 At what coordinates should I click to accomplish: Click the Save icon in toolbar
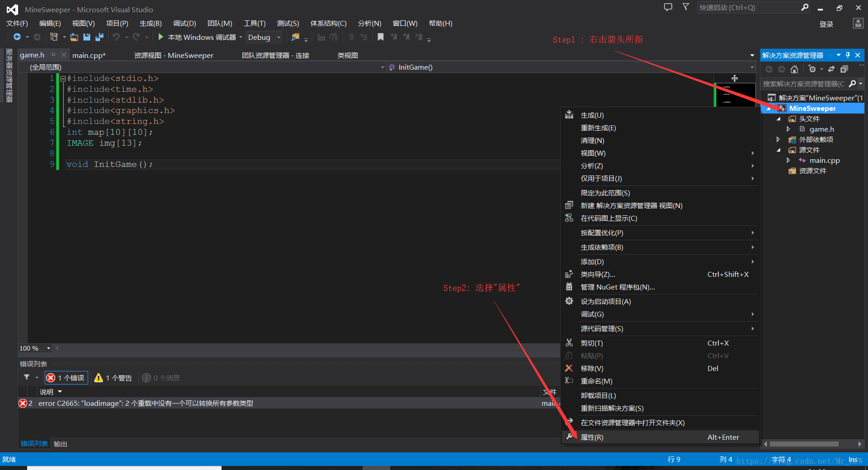(x=87, y=37)
